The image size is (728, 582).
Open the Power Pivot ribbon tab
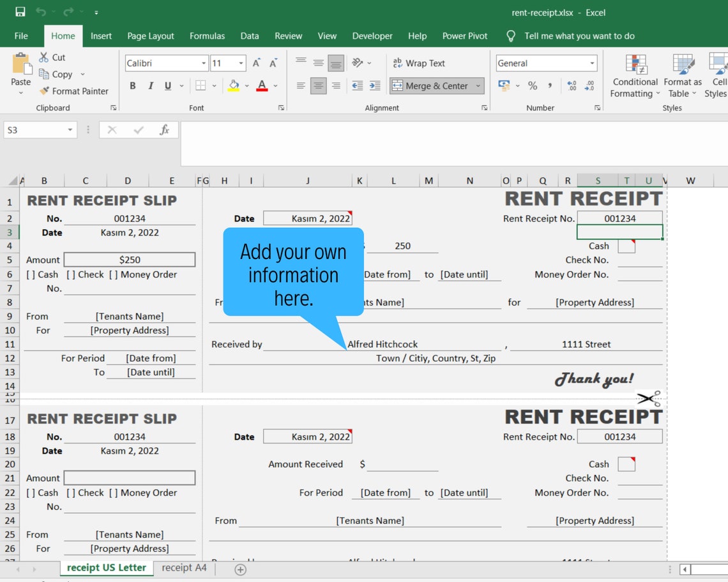point(464,36)
